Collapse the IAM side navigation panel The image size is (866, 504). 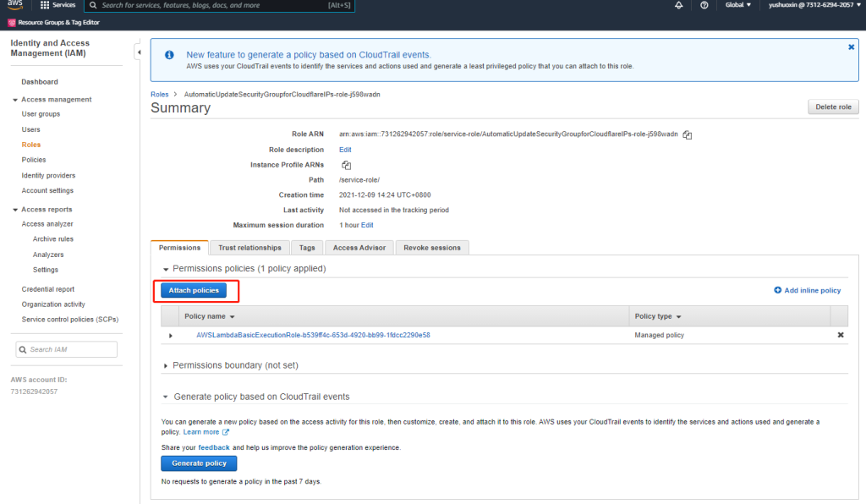[x=138, y=53]
